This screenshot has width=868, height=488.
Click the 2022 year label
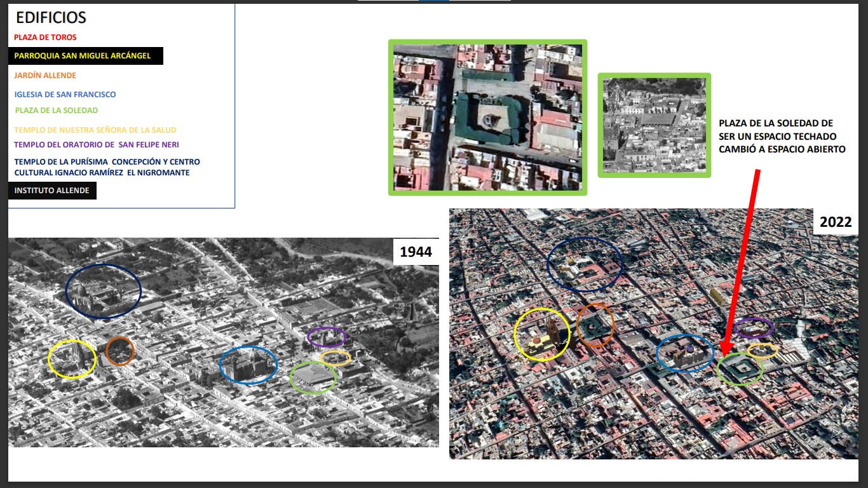[x=835, y=222]
